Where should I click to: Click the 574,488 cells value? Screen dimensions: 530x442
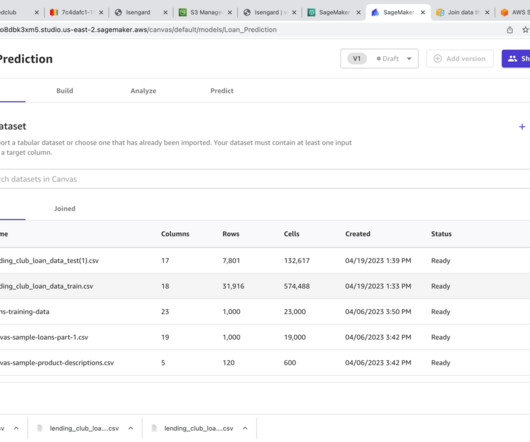[297, 286]
